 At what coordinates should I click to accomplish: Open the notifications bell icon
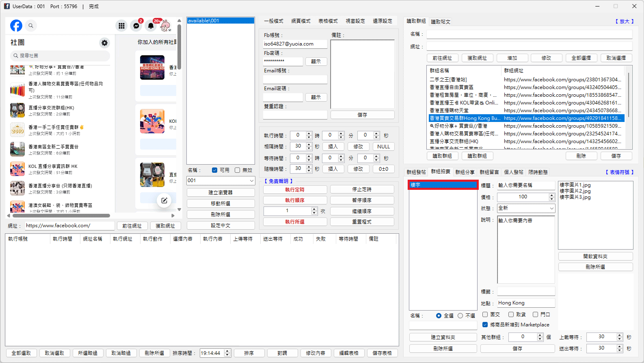151,26
